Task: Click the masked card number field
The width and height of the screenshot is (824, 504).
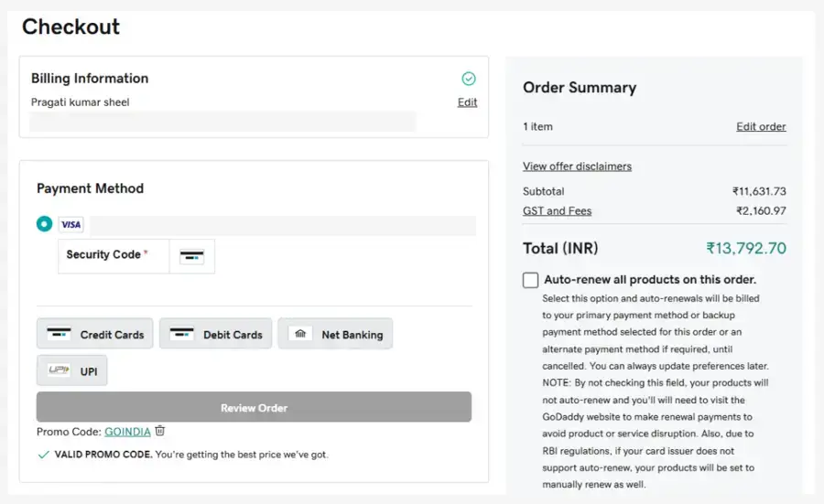Action: coord(283,225)
